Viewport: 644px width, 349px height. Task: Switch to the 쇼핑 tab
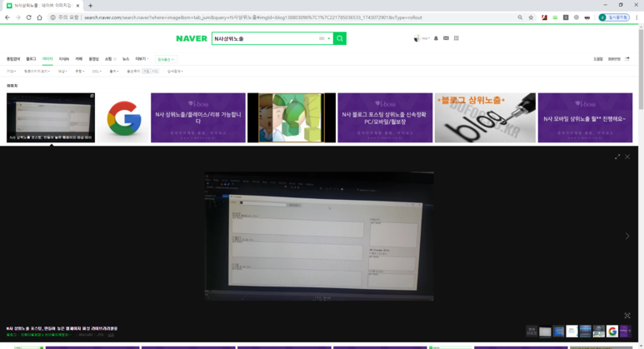point(109,59)
